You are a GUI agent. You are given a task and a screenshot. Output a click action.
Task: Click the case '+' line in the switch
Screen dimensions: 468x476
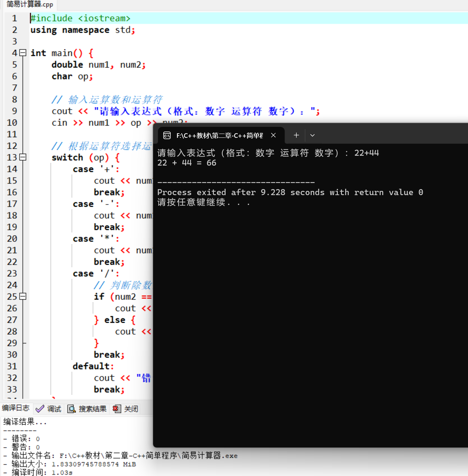pyautogui.click(x=96, y=169)
